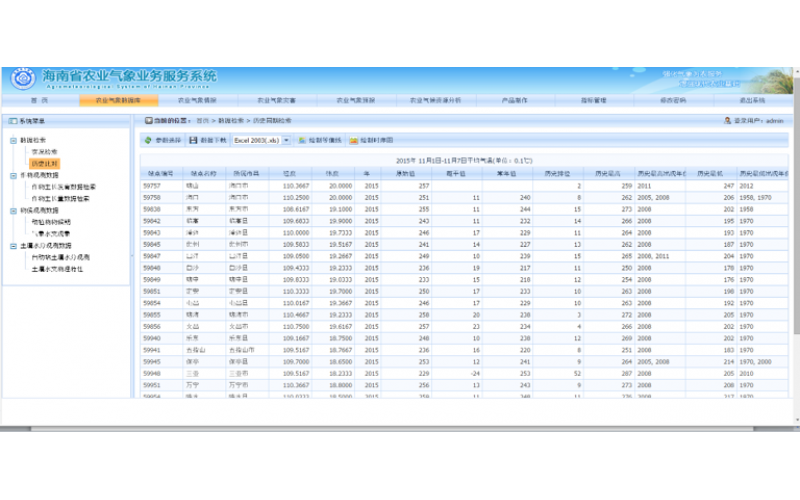This screenshot has width=800, height=500.
Task: Click the 参数选择 green refresh icon
Action: click(148, 141)
